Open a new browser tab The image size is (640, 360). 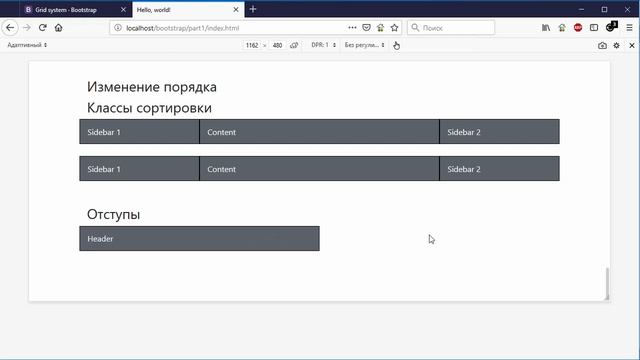pos(253,9)
